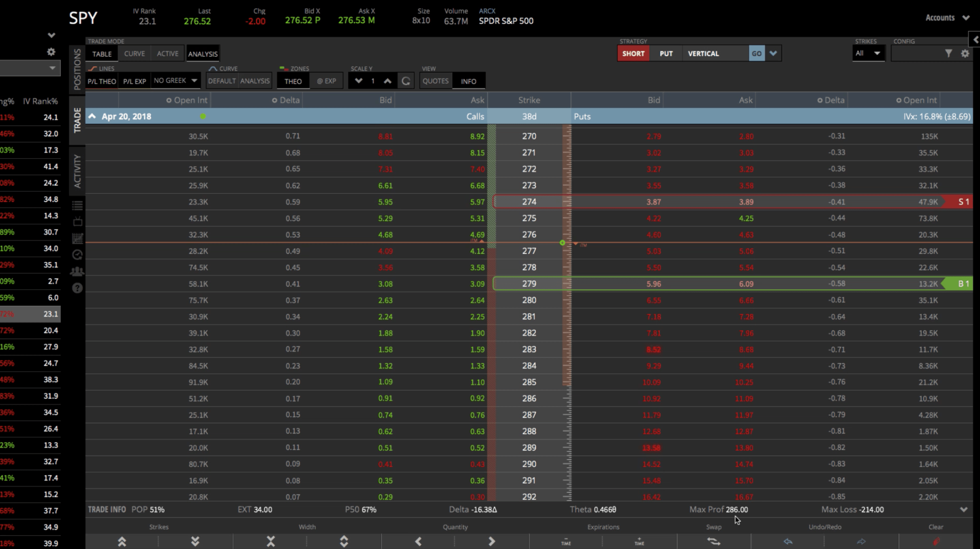This screenshot has height=549, width=980.
Task: Select the ANALYSIS curve option
Action: click(255, 81)
